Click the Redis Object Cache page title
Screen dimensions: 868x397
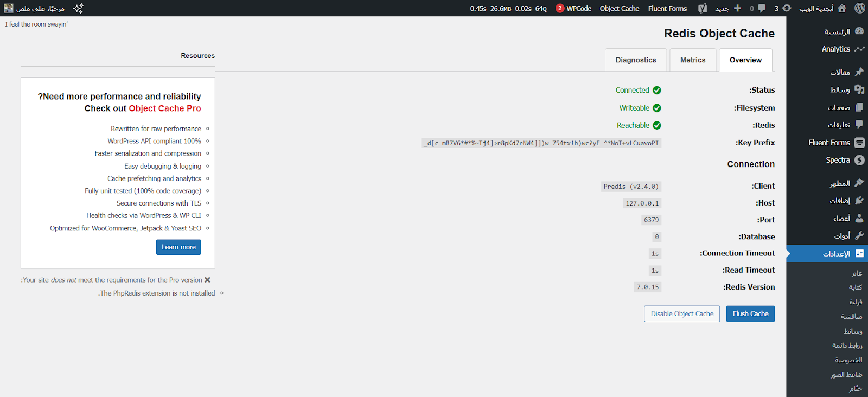pos(719,34)
